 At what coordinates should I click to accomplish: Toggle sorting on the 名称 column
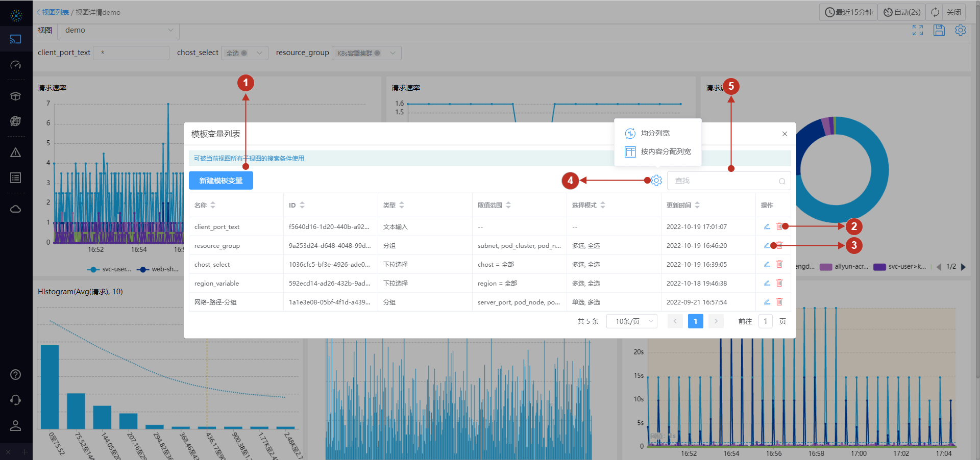[x=213, y=205]
